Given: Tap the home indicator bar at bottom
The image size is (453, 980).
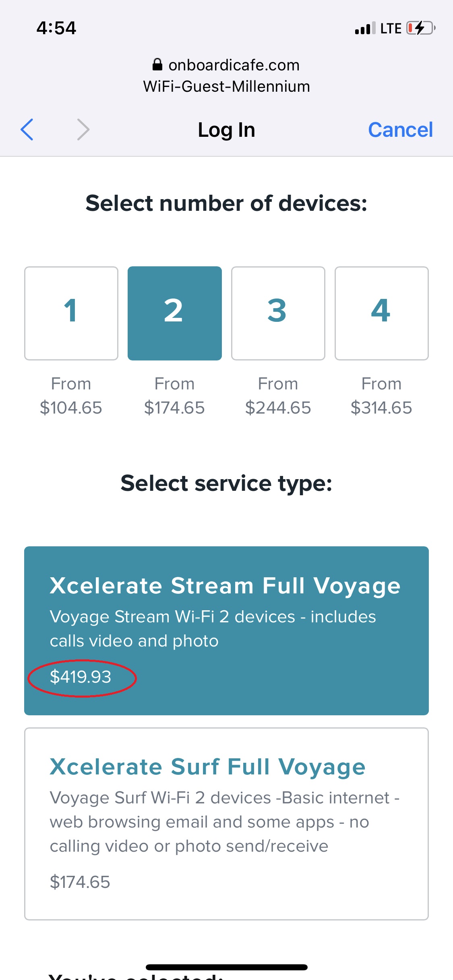Looking at the screenshot, I should point(227,967).
